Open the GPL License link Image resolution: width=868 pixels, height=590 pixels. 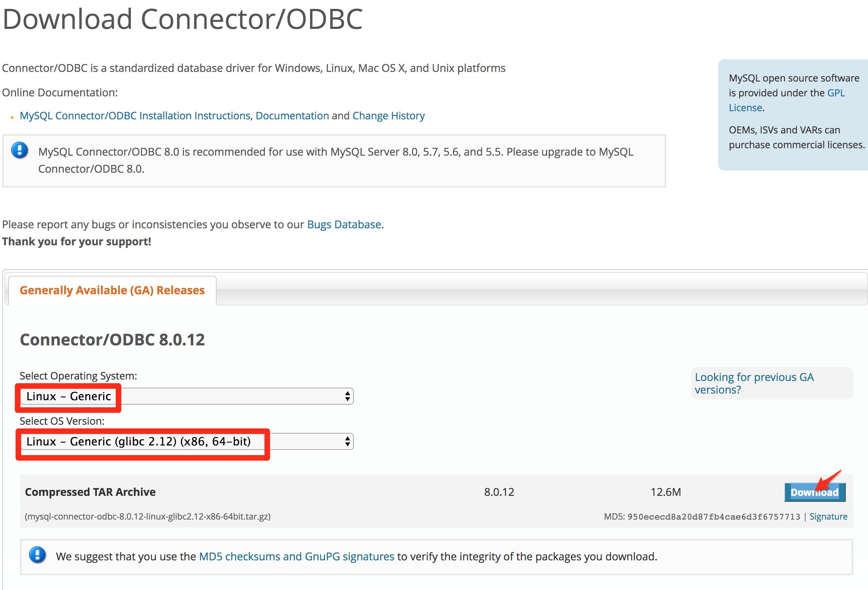[x=836, y=93]
